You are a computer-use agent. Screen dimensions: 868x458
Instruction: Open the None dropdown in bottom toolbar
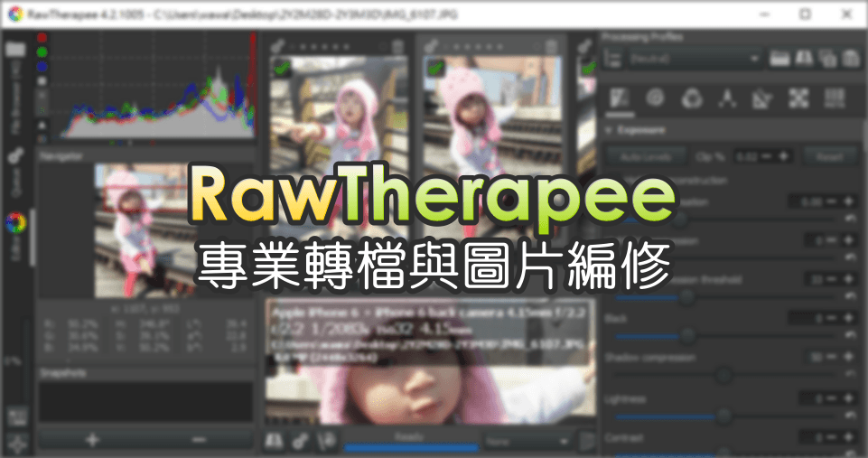pyautogui.click(x=527, y=442)
